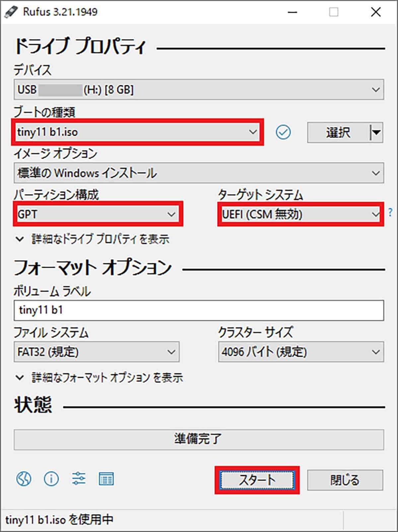Close the Rufus window
The image size is (398, 532).
click(376, 12)
